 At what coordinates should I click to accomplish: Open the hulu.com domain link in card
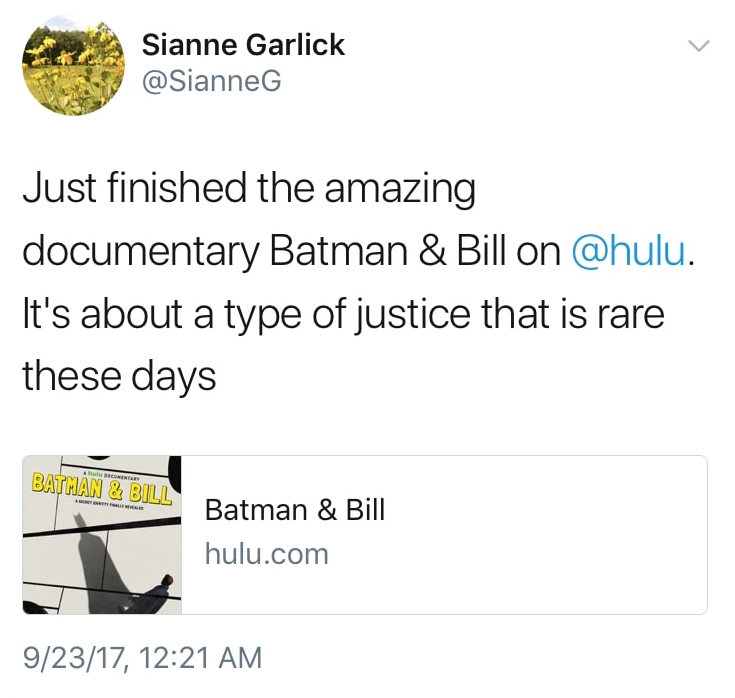coord(266,553)
